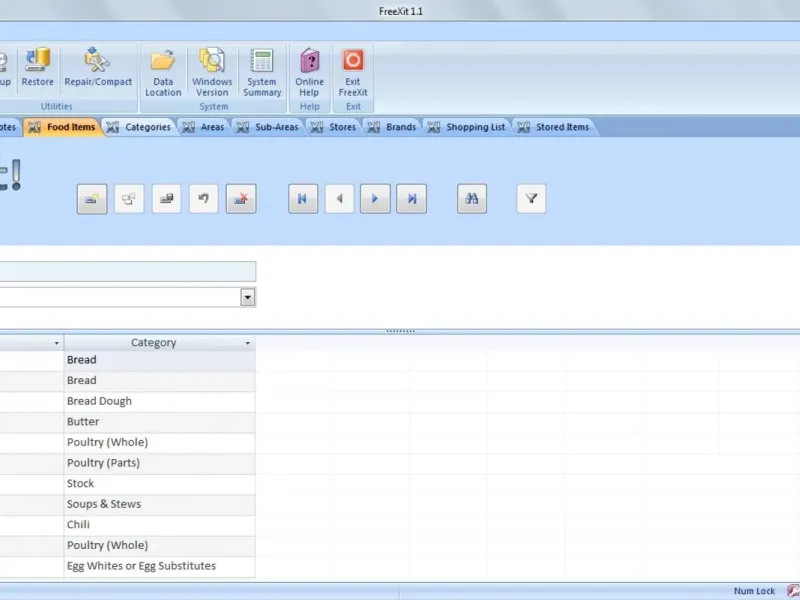
Task: Click inside the combo box field
Action: (x=120, y=297)
